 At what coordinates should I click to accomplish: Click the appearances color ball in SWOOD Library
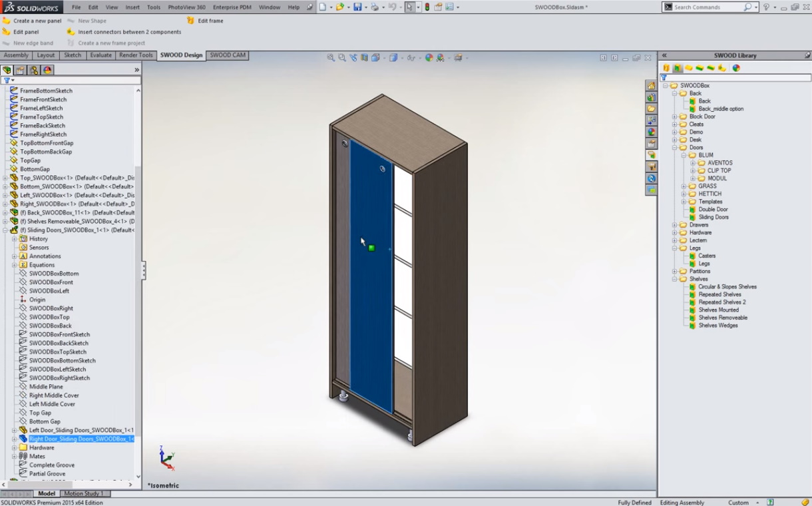point(736,68)
